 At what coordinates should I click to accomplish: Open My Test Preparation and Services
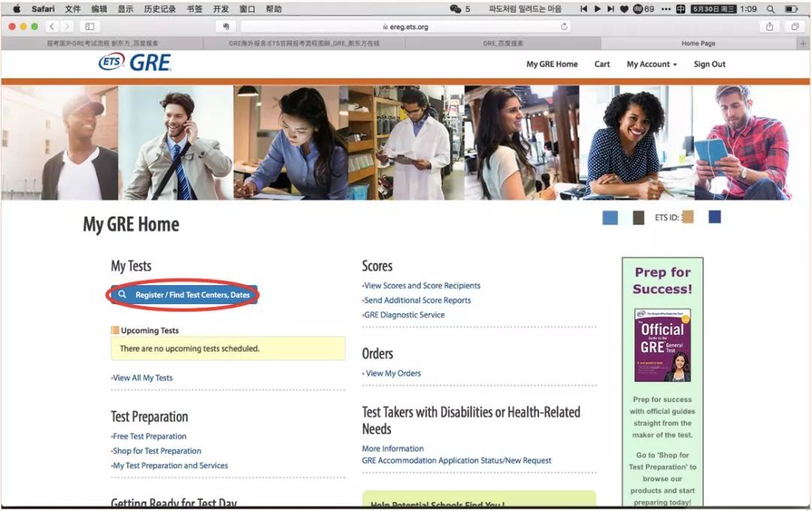click(171, 465)
